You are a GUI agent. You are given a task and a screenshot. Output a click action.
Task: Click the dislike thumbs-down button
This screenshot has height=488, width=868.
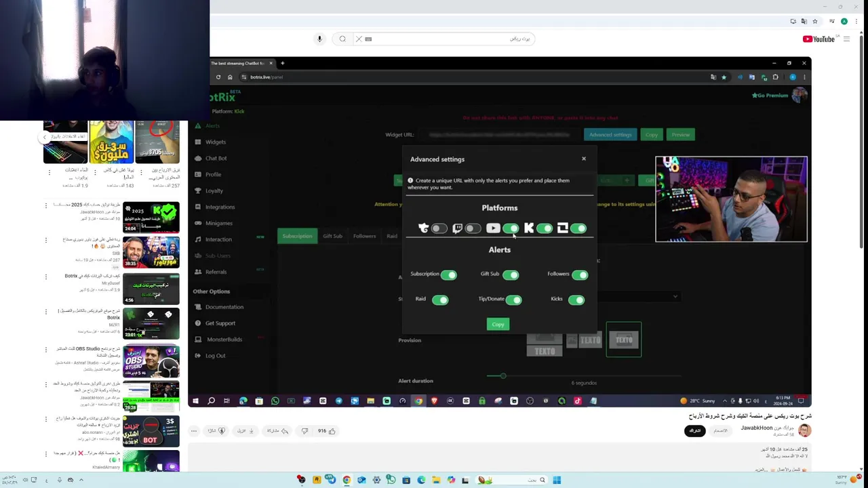304,430
